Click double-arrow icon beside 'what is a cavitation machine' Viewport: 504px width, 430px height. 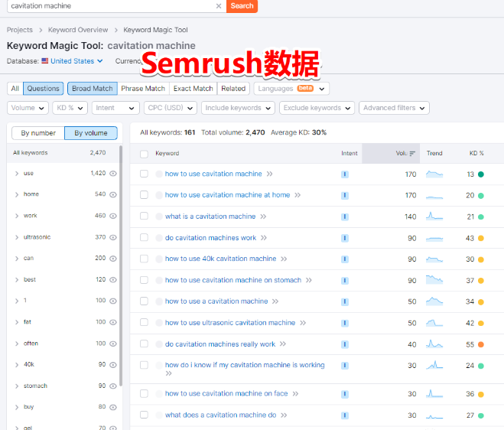pos(263,217)
